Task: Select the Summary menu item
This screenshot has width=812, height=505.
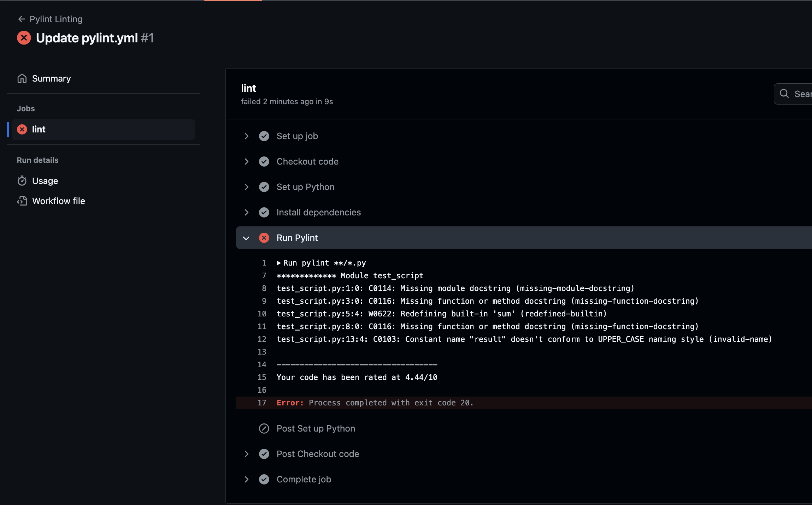Action: 52,78
